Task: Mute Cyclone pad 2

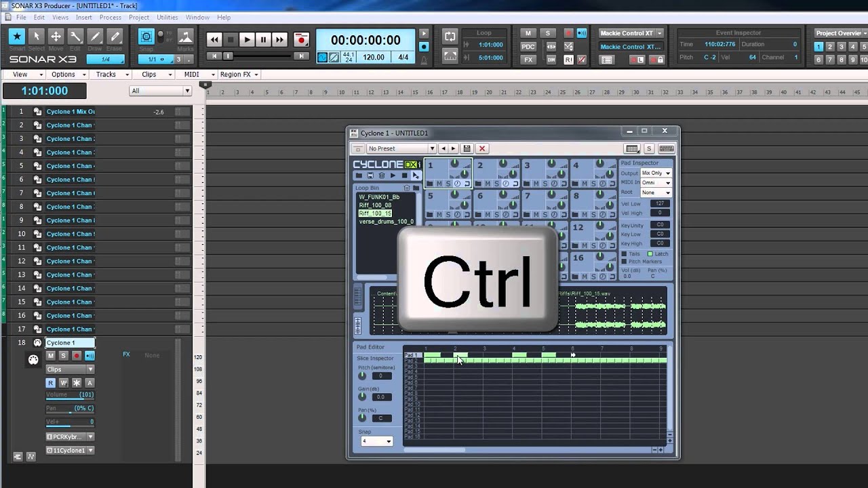Action: [x=488, y=184]
